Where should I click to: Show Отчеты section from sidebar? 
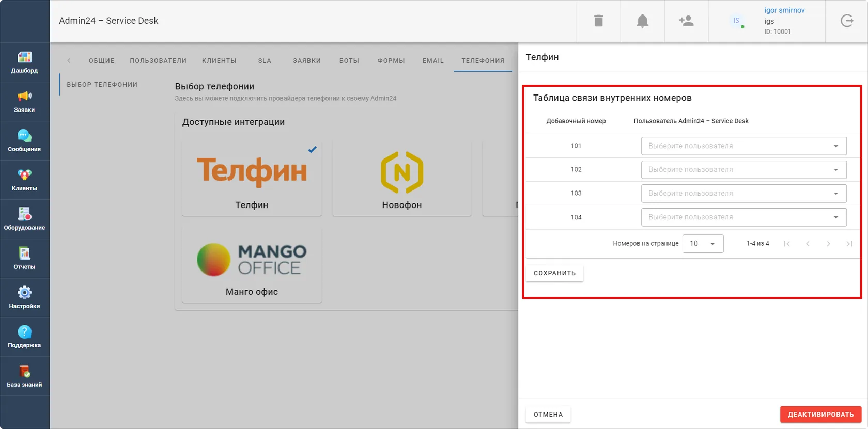click(x=24, y=259)
